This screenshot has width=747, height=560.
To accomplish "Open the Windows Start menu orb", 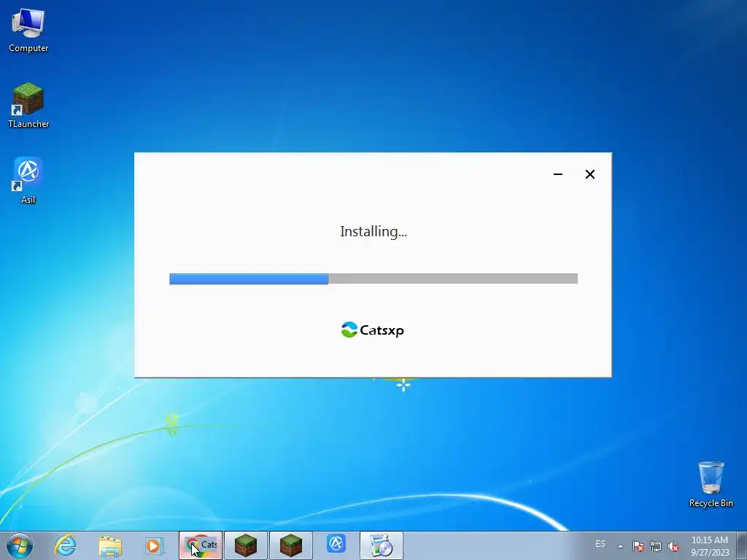I will [x=20, y=545].
